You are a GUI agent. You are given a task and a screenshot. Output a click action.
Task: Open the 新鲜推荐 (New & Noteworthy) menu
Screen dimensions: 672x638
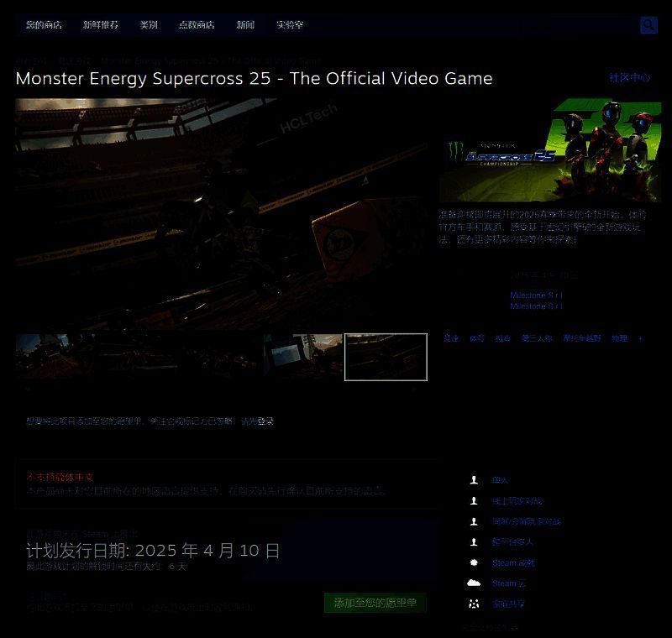[x=101, y=25]
